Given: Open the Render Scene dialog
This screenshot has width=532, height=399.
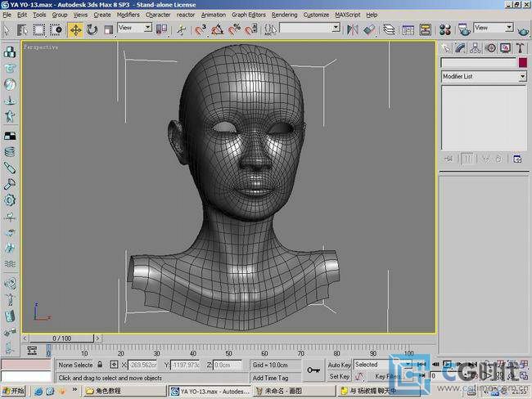Looking at the screenshot, I should click(464, 29).
